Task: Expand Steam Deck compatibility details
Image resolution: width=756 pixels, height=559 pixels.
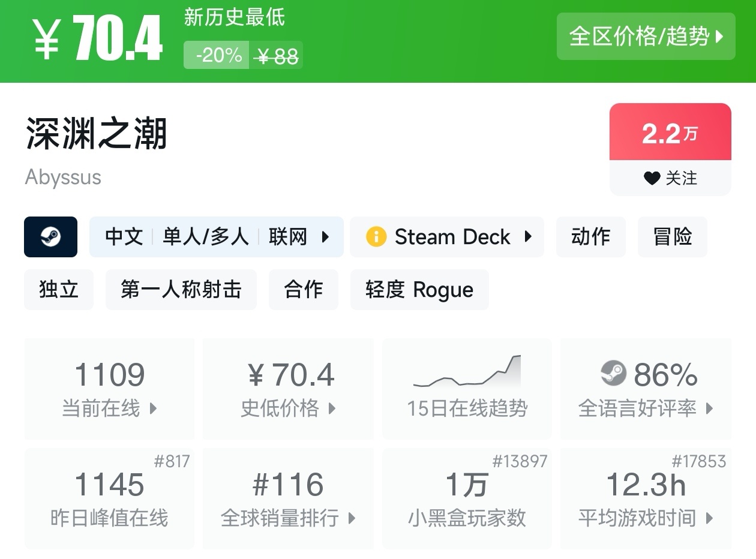Action: 447,237
